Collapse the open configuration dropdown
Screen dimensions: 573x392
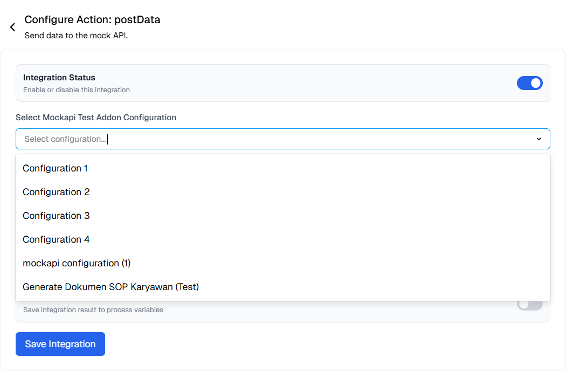click(539, 139)
